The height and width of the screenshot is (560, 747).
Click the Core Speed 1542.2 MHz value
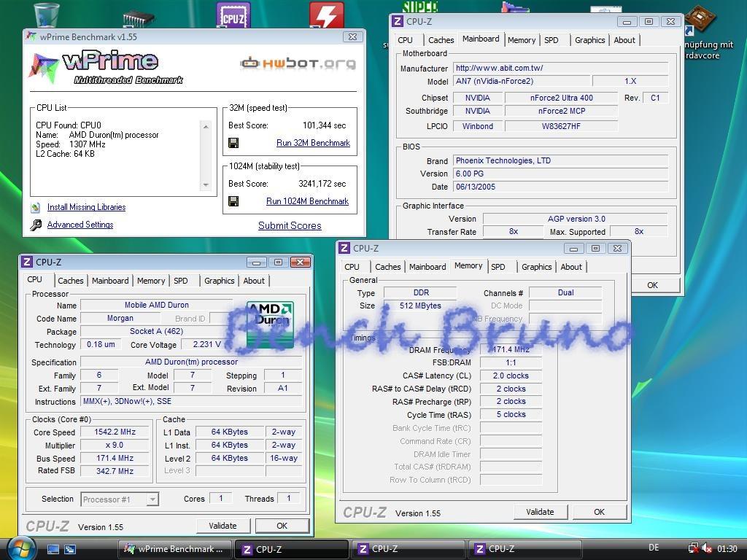[x=115, y=432]
